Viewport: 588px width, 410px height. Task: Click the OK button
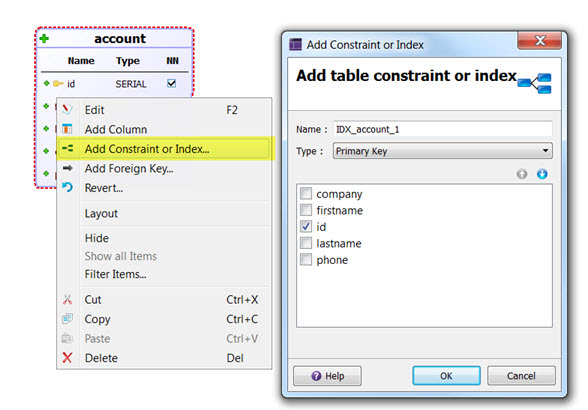point(446,375)
